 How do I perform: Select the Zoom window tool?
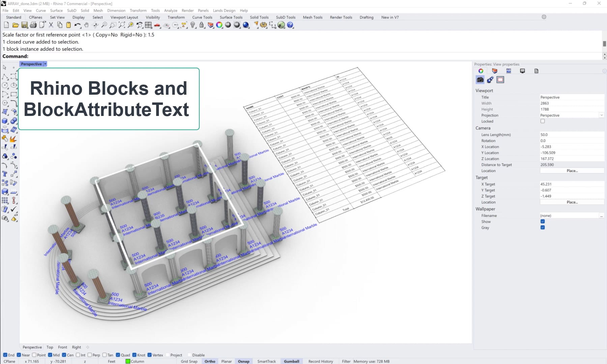(x=113, y=25)
